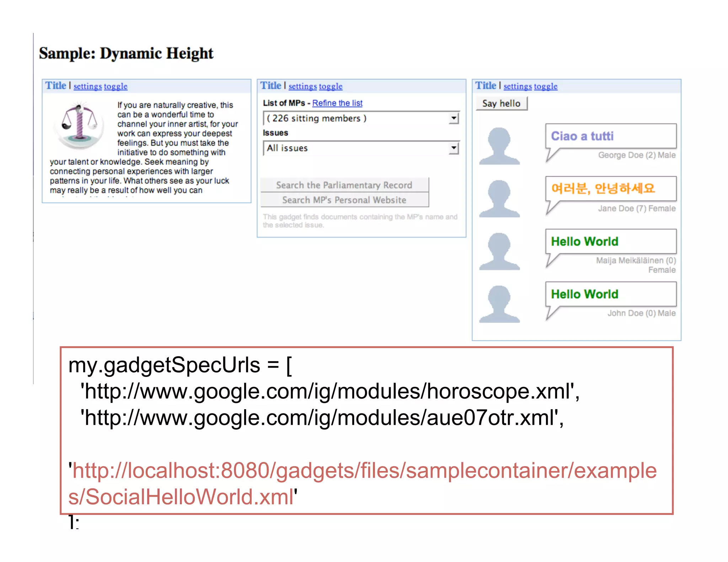
Task: Click Maija Meikäläinen's avatar silhouette
Action: click(499, 252)
